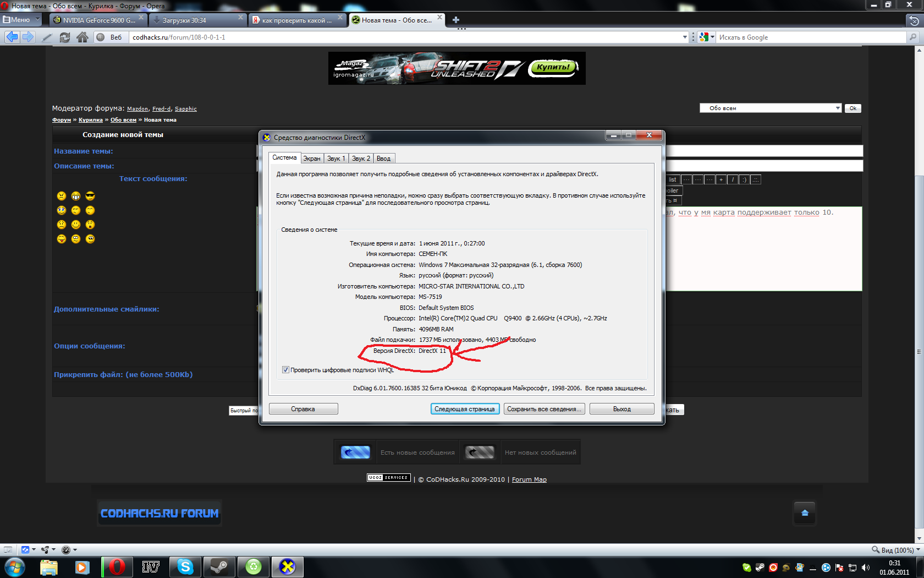This screenshot has height=578, width=924.
Task: Switch to DirectX diagnostic taskbar icon
Action: point(287,567)
